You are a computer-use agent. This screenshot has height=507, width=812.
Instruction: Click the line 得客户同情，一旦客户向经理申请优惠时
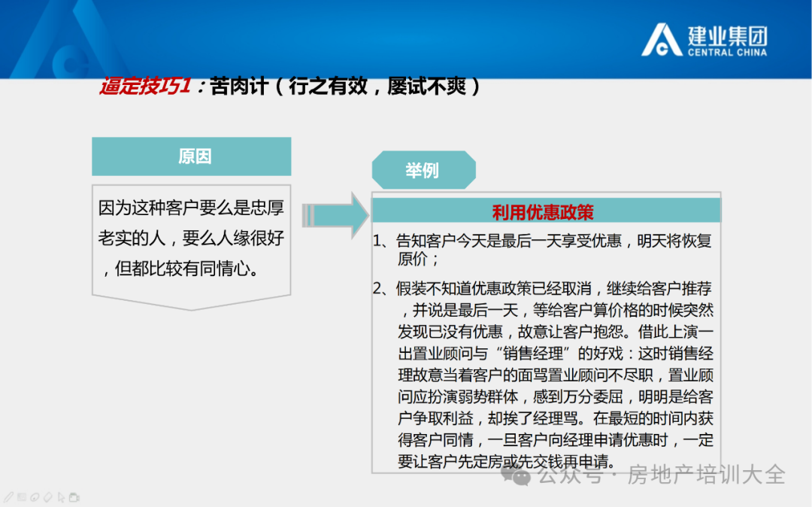coord(556,440)
